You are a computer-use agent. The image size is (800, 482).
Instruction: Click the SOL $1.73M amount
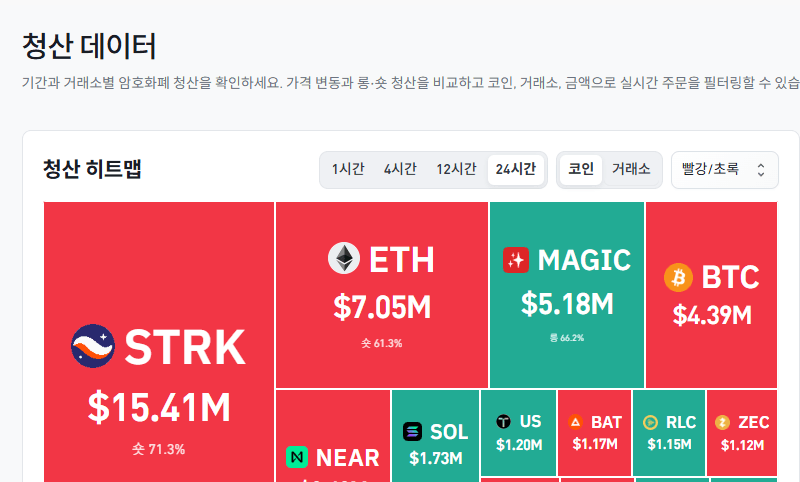coord(436,458)
